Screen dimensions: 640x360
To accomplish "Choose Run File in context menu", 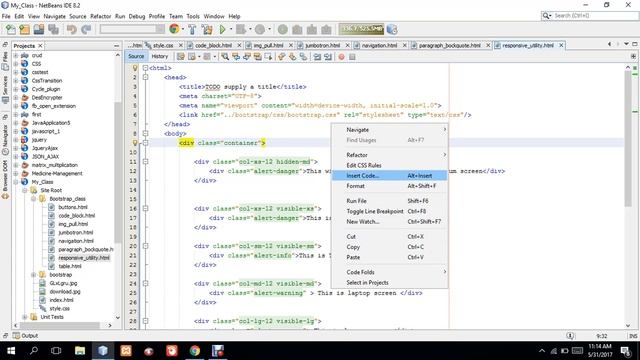I will point(389,201).
